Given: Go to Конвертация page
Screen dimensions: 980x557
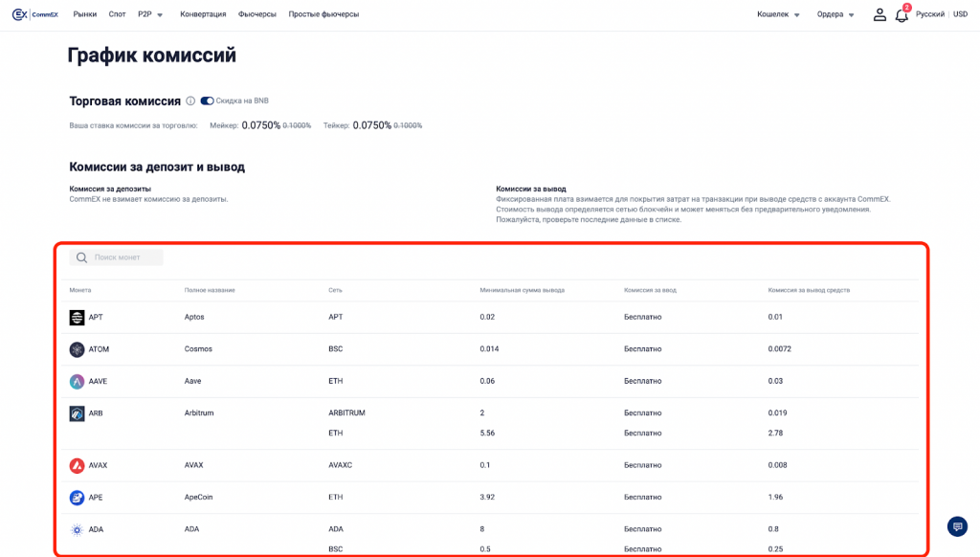Looking at the screenshot, I should tap(203, 14).
